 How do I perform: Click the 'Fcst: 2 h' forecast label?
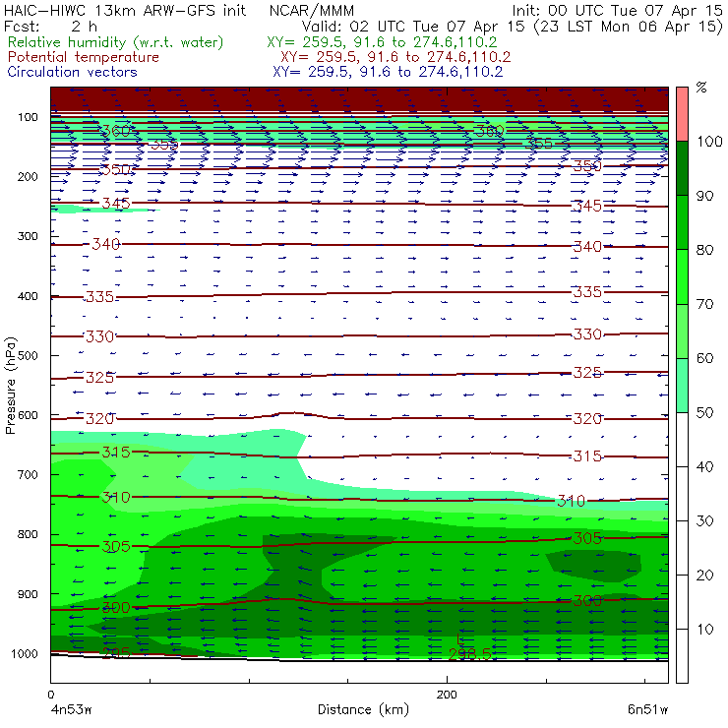coord(50,26)
